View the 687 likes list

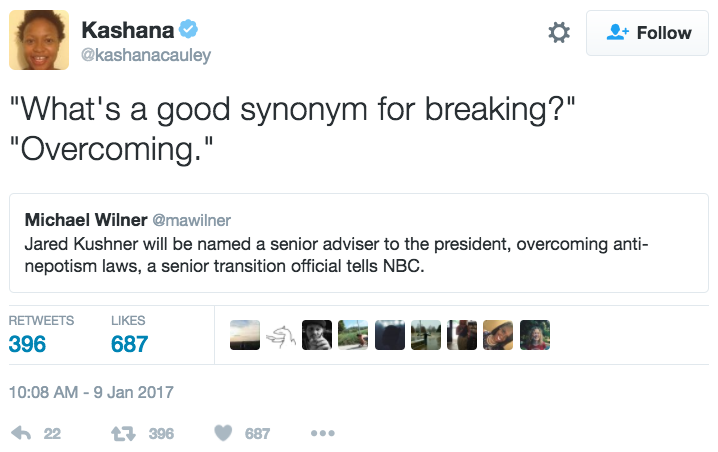point(129,344)
